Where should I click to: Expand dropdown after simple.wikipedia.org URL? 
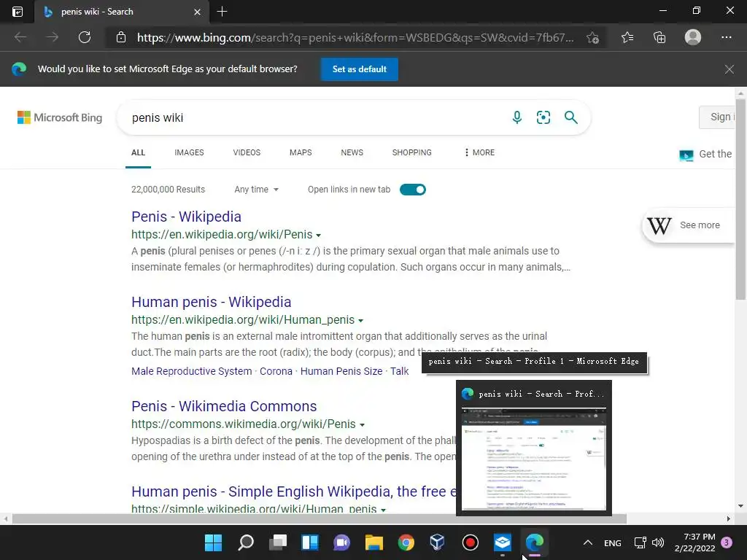[x=383, y=510]
